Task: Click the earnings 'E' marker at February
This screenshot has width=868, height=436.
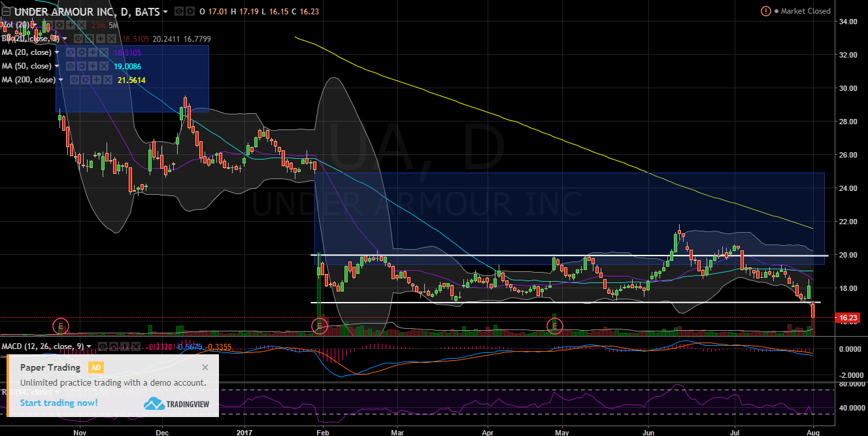Action: coord(320,326)
